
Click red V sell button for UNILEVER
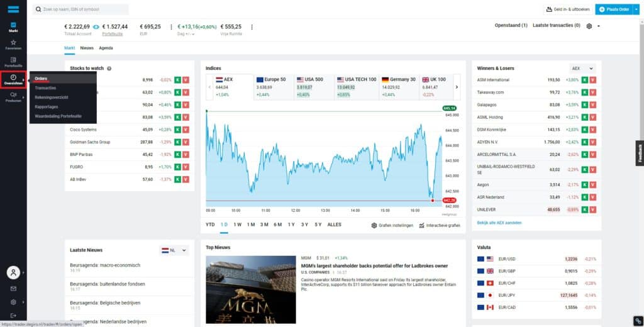point(592,209)
